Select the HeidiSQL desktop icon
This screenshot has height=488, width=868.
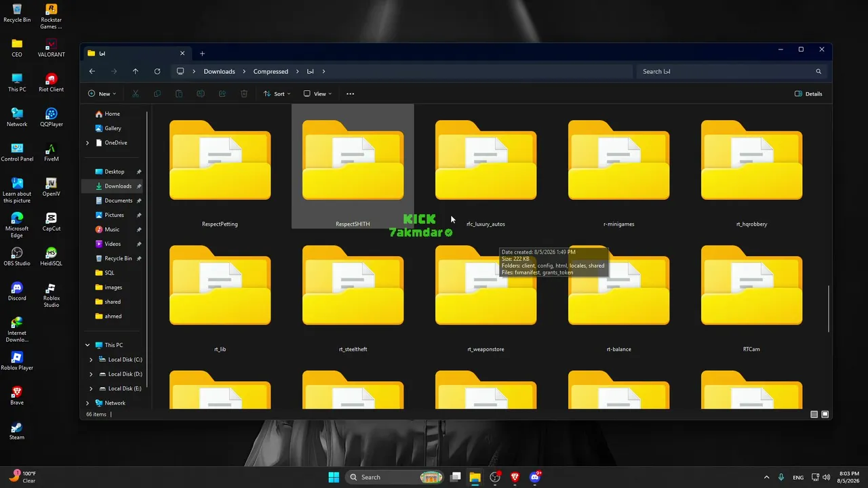pyautogui.click(x=51, y=256)
